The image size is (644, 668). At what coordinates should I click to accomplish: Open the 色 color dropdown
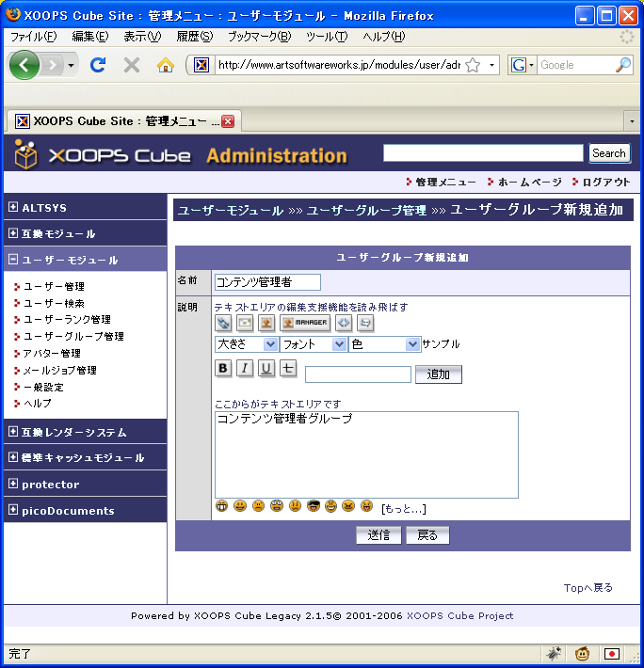[384, 344]
